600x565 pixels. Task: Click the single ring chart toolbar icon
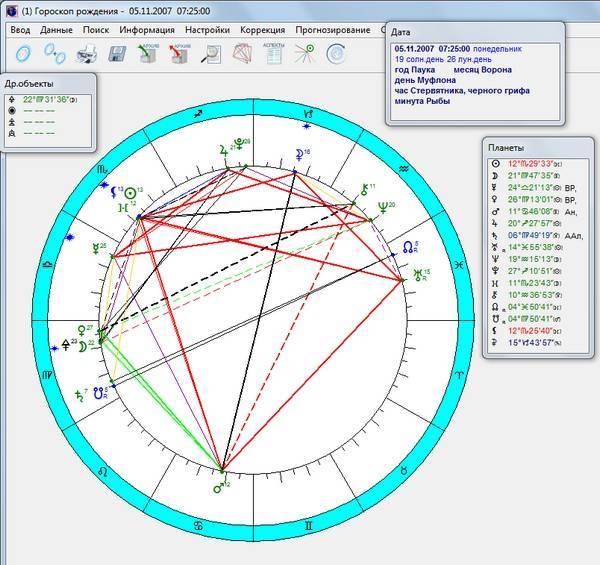tap(23, 52)
